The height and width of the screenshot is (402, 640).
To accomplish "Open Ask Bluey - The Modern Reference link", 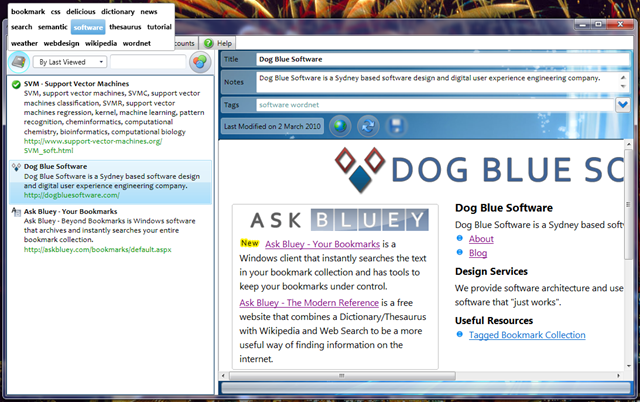I will [309, 303].
